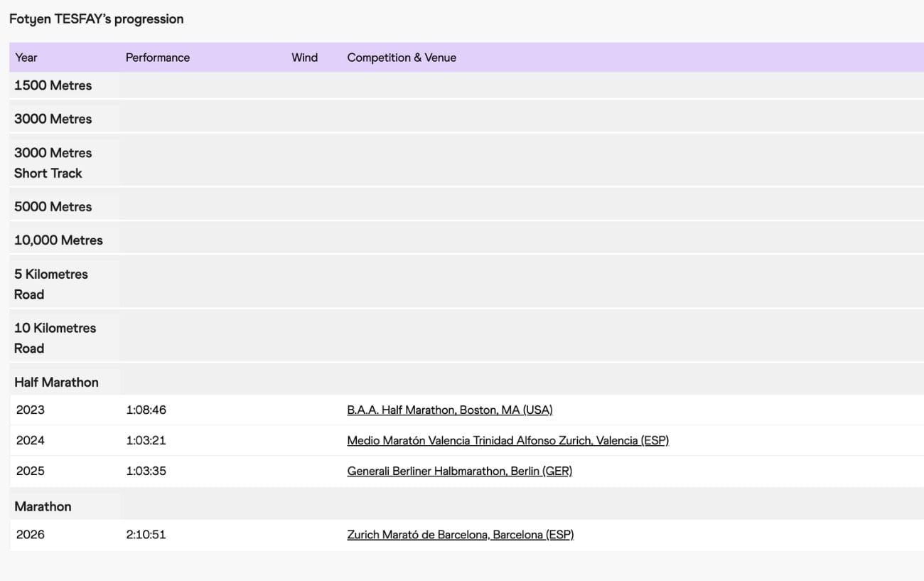Open the Zurich Marató de Barcelona link
The image size is (924, 581).
pos(460,534)
